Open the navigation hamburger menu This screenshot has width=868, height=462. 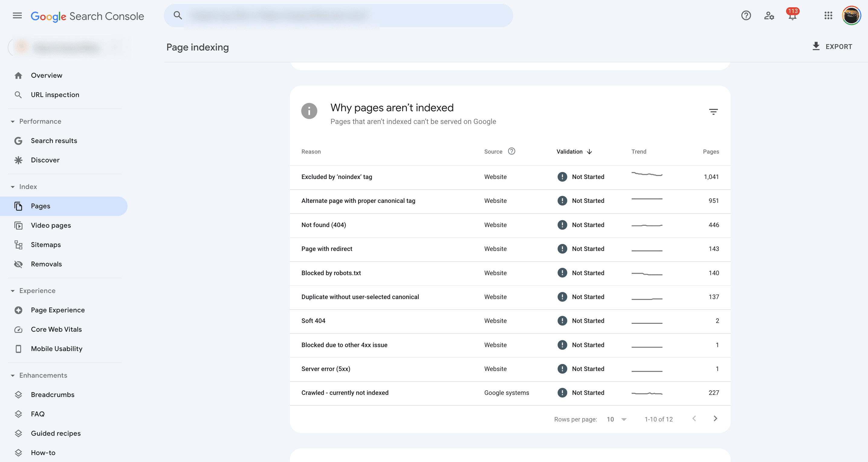point(17,15)
